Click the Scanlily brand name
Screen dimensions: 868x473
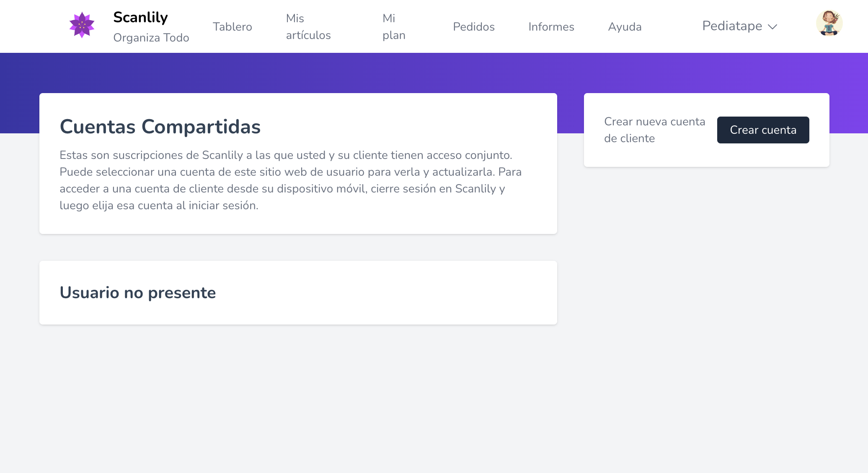[140, 18]
